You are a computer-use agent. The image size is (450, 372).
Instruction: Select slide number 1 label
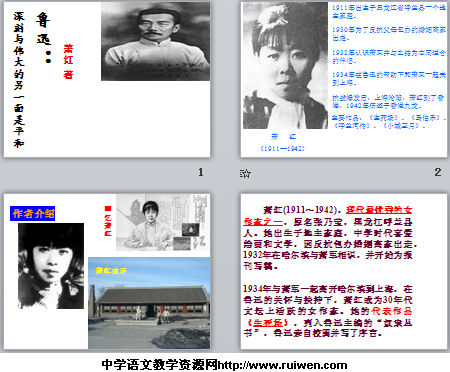tap(201, 172)
